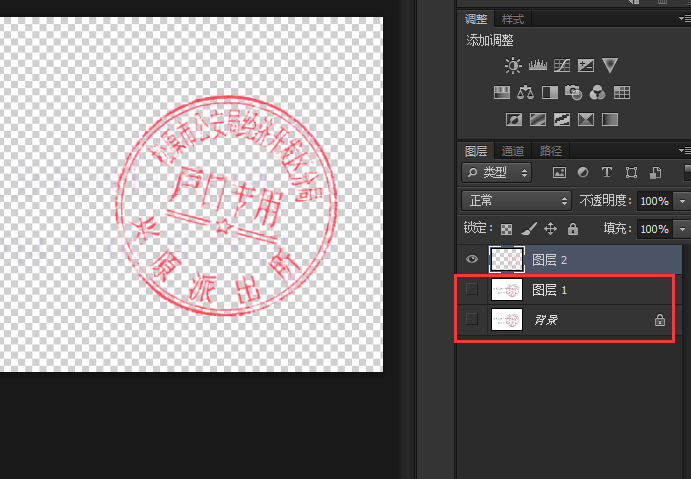Add an Invert adjustment
691x479 pixels.
[514, 119]
